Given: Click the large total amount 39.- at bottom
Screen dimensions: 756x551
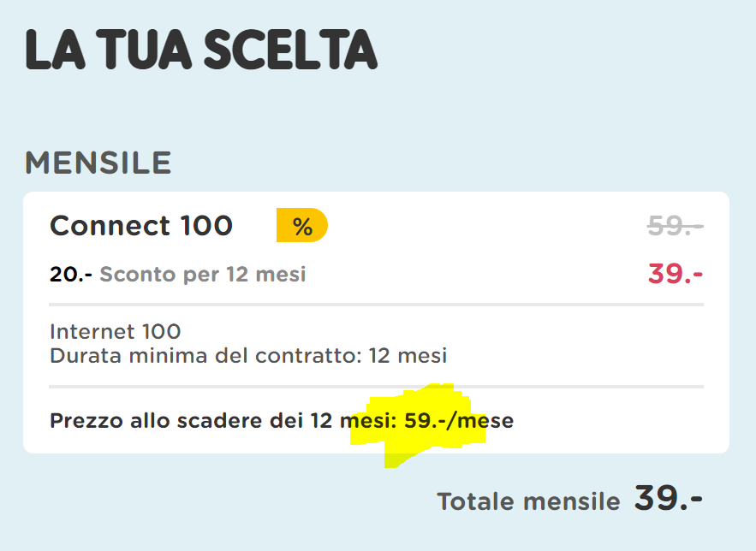Looking at the screenshot, I should [668, 499].
